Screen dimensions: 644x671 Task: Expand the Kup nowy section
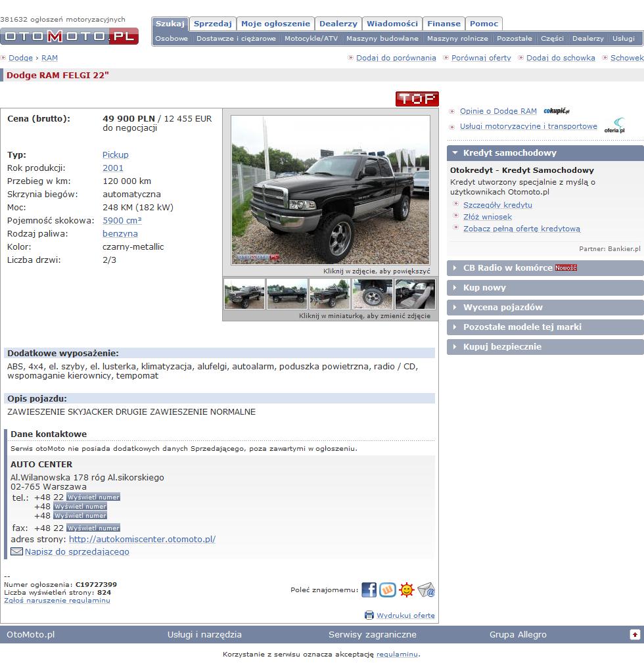click(x=545, y=288)
